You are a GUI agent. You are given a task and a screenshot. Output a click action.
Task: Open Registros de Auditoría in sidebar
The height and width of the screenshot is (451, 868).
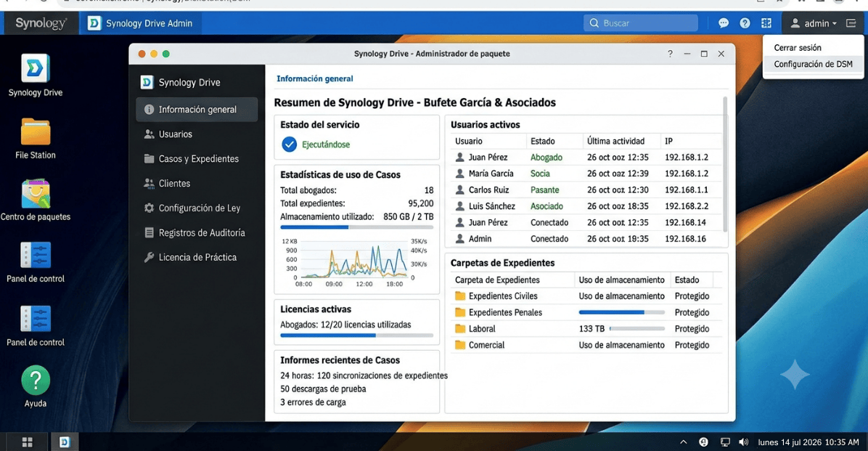click(197, 232)
